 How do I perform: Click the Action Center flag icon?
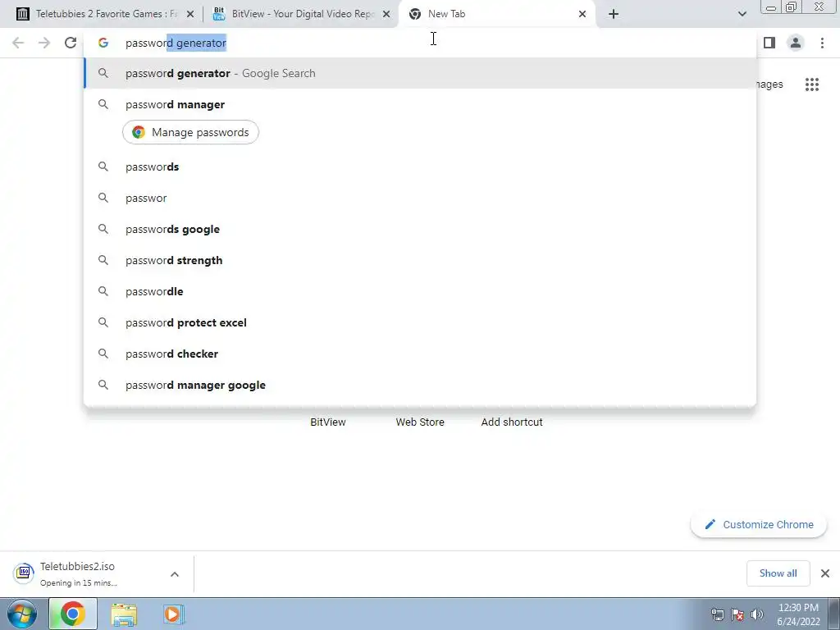(x=737, y=614)
